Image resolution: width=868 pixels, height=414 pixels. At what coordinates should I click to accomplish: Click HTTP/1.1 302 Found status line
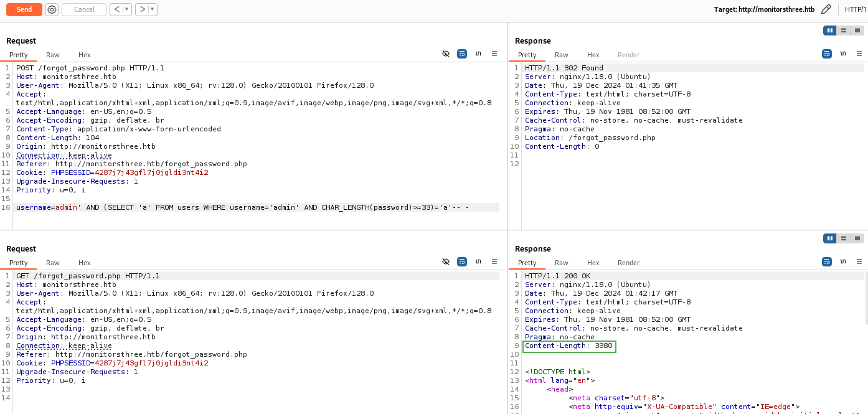pos(564,68)
